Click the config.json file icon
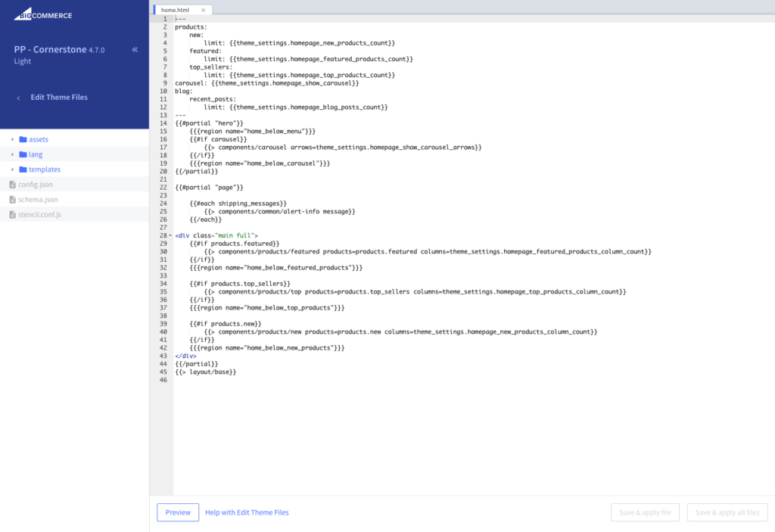The width and height of the screenshot is (775, 532). coord(12,185)
